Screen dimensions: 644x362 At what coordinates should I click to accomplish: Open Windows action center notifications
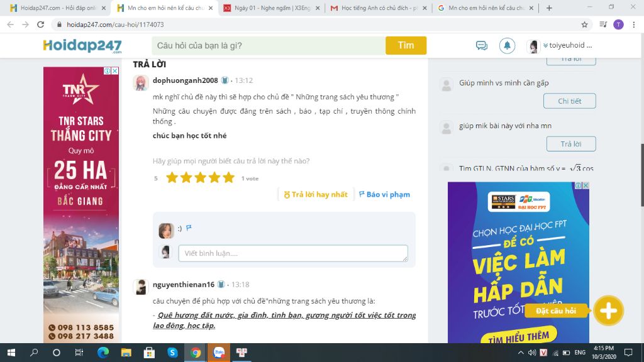(x=628, y=353)
